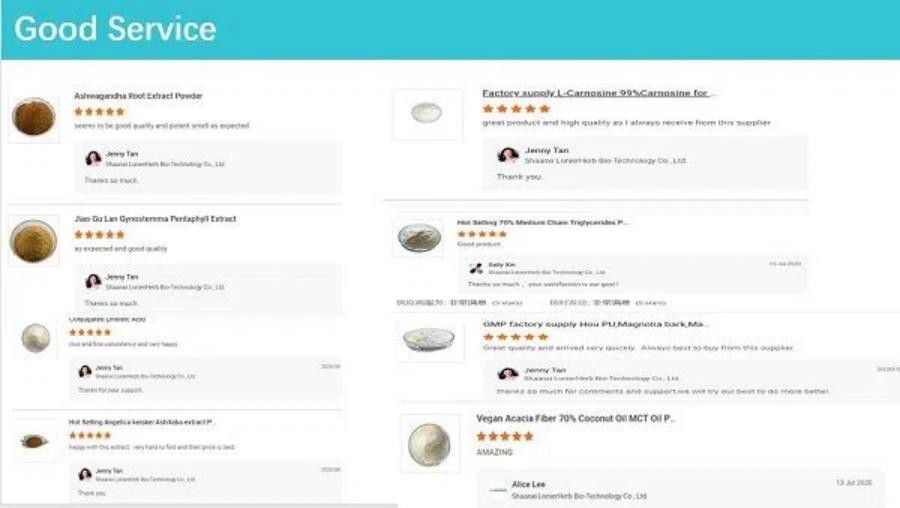This screenshot has width=900, height=508.
Task: Click the Alice Lee company logo icon
Action: tap(497, 489)
